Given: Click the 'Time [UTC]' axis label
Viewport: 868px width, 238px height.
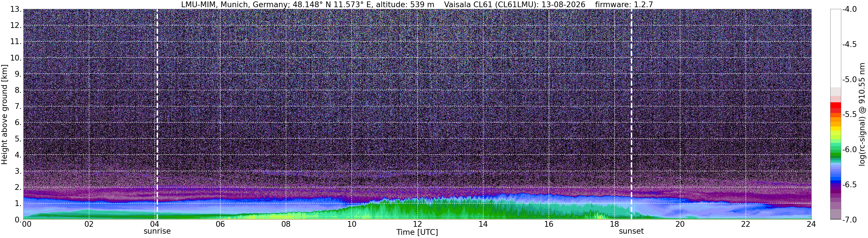Looking at the screenshot, I should (417, 232).
